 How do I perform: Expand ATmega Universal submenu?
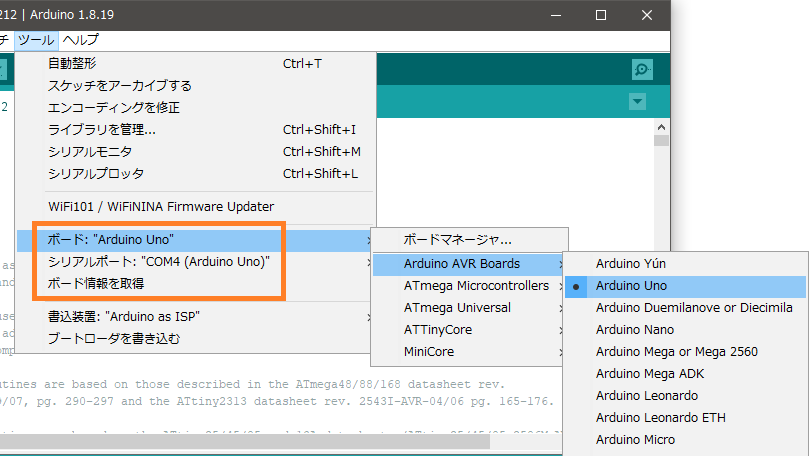(x=469, y=308)
